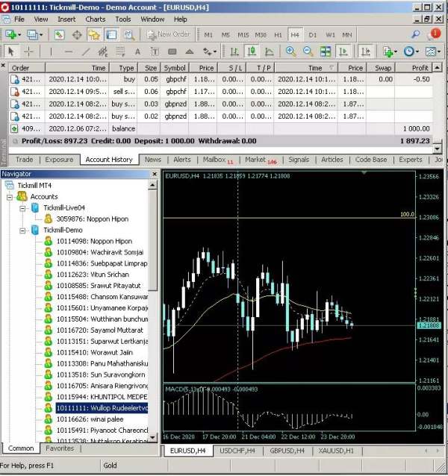Toggle the Data Window crosshair-target icon

point(77,35)
